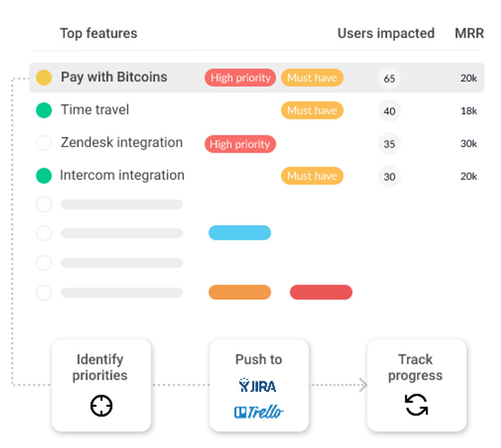
Task: Click the JIRA logo
Action: coord(257,385)
